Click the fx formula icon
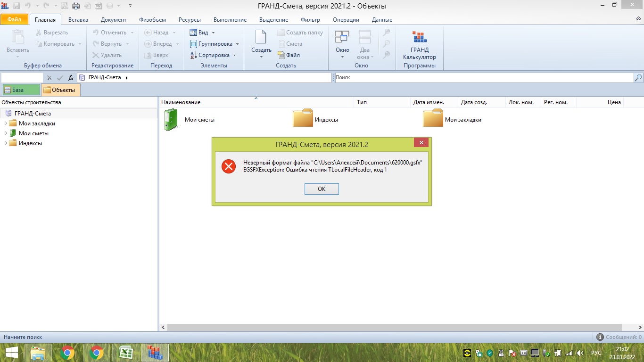 [x=71, y=78]
